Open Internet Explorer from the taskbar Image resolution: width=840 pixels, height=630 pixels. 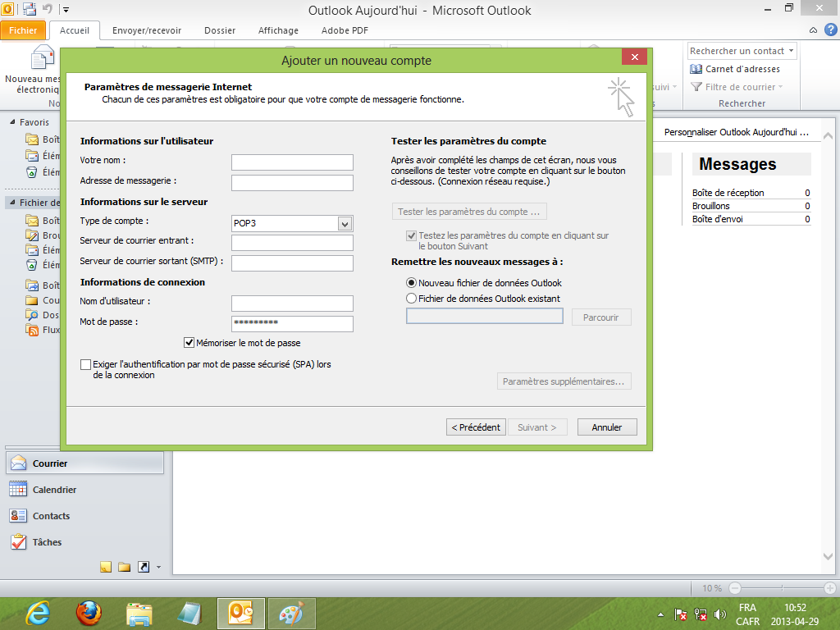[38, 614]
